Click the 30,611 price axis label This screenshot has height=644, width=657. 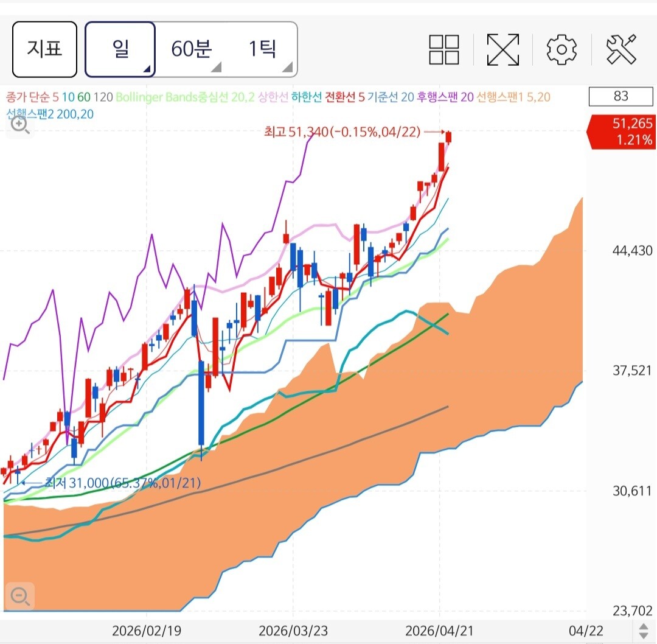[x=632, y=491]
